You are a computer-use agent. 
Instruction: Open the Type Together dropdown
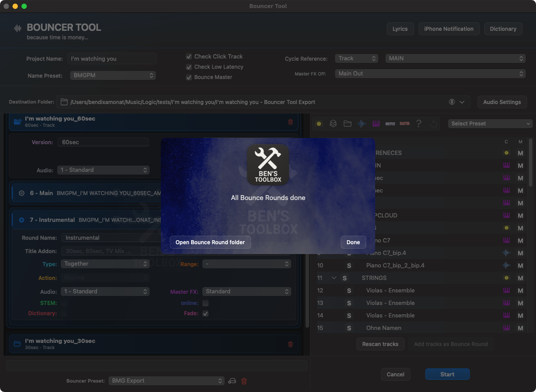[105, 264]
